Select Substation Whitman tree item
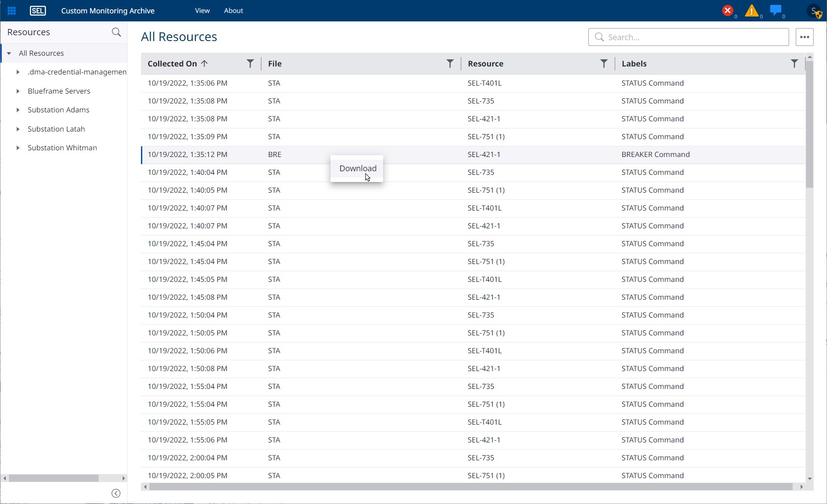 (62, 148)
